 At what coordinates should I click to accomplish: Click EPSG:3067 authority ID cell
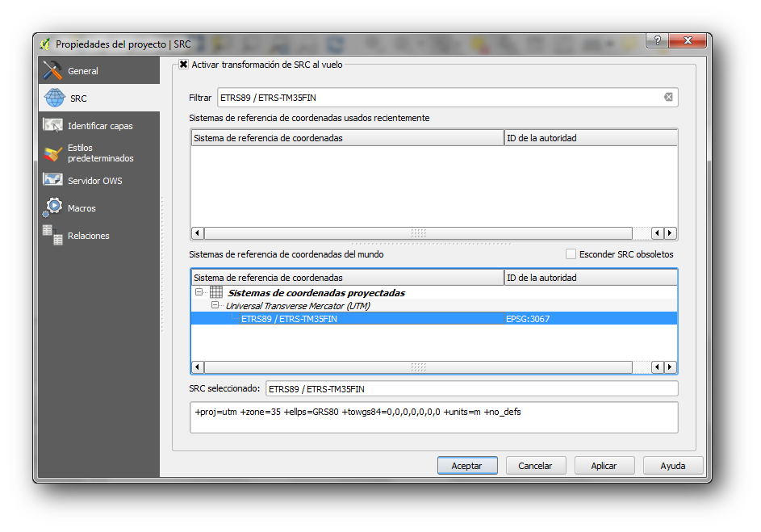tap(528, 318)
